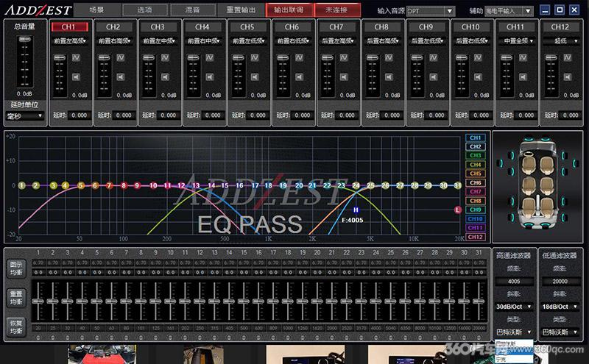
Task: Flip CH8 phase
Action: coord(389,57)
